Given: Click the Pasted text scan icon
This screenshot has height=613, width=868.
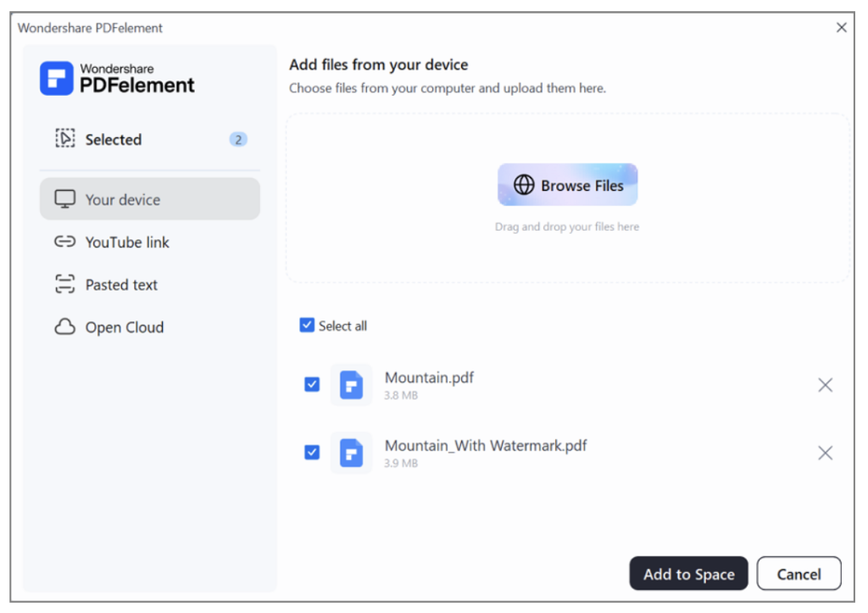Looking at the screenshot, I should point(64,284).
